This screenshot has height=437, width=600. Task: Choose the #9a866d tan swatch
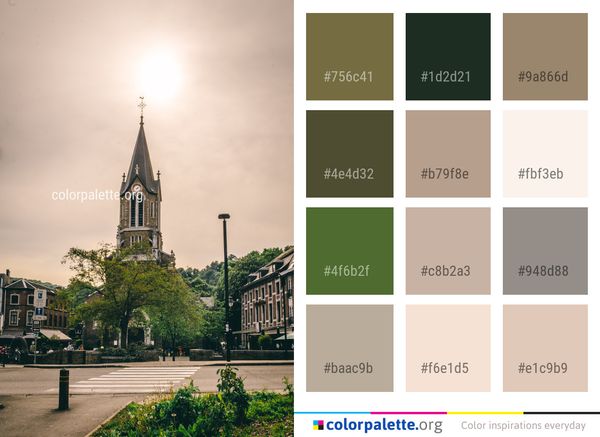tap(545, 57)
